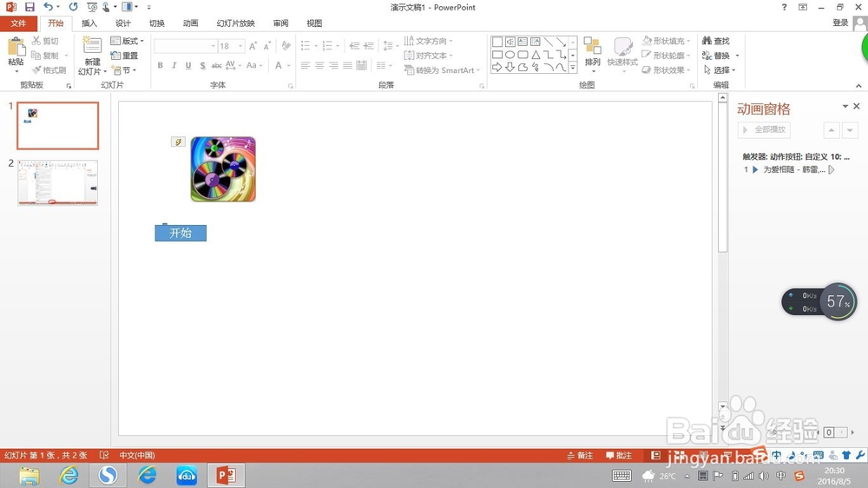This screenshot has width=868, height=488.
Task: Select slide 2 thumbnail
Action: pyautogui.click(x=57, y=183)
